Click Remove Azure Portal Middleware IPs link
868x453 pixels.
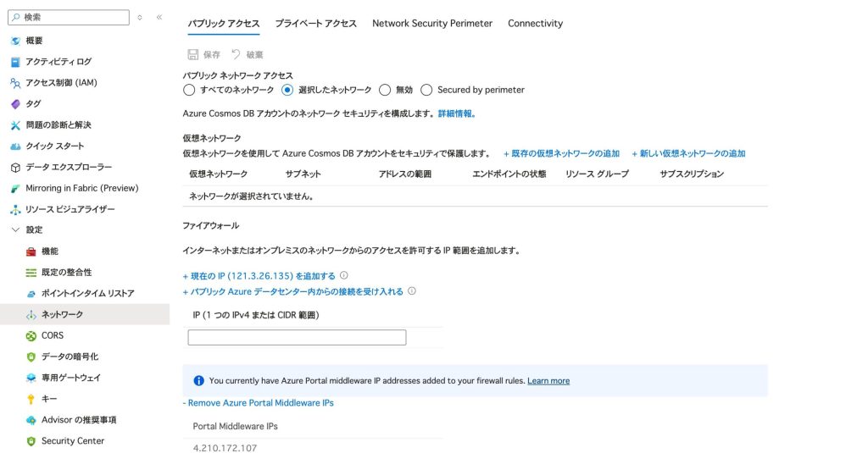(259, 403)
